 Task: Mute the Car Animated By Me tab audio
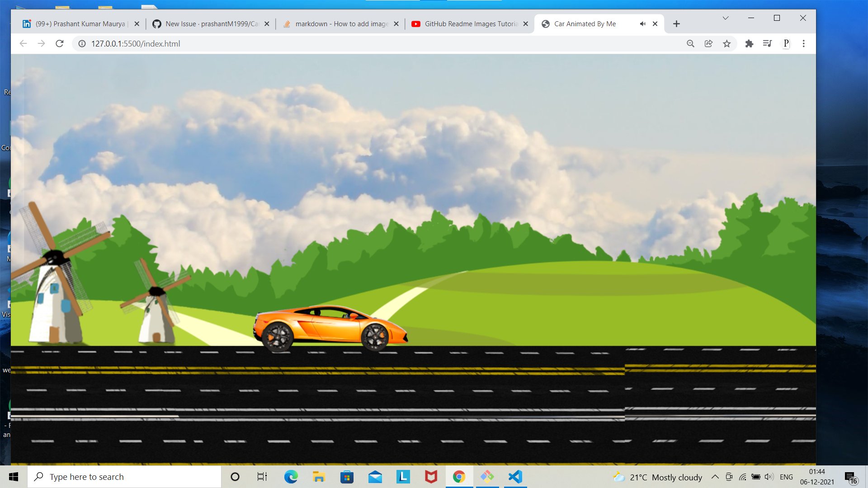(642, 23)
